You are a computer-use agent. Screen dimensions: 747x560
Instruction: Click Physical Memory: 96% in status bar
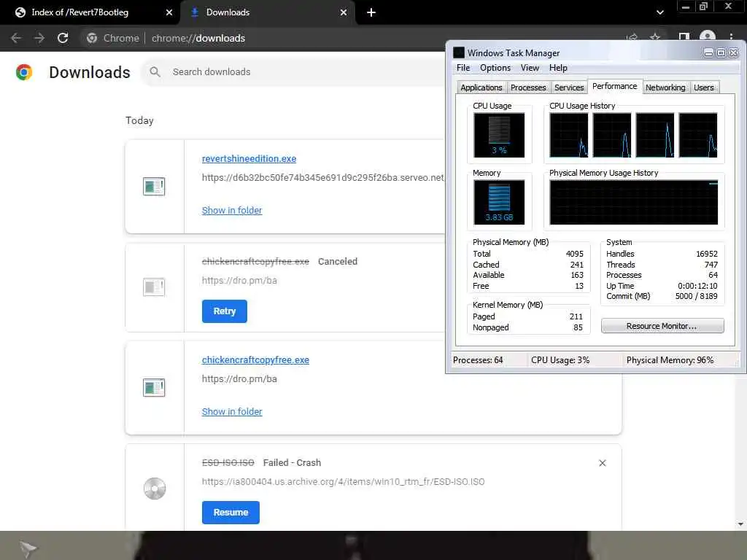coord(670,360)
